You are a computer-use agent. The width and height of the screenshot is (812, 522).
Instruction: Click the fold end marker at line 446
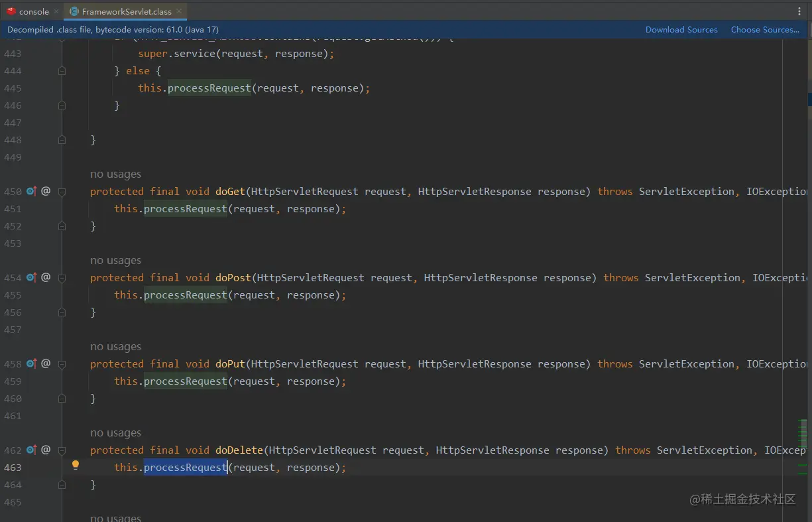(x=62, y=105)
